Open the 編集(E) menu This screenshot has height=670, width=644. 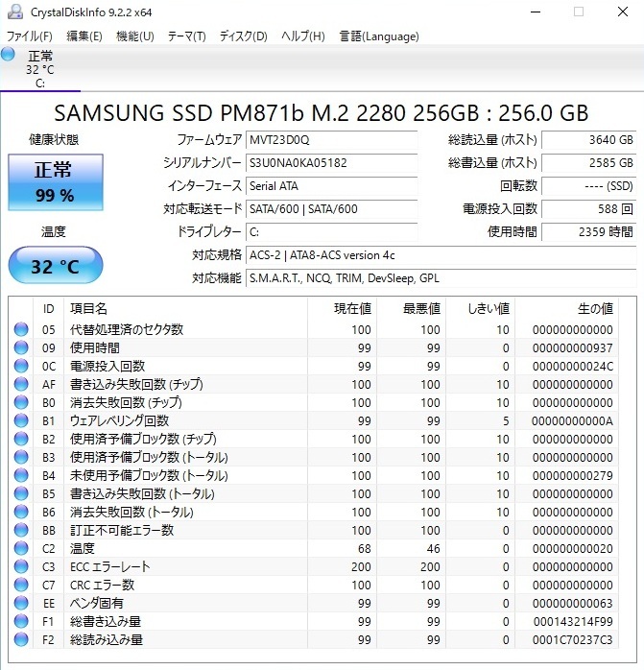tap(84, 36)
